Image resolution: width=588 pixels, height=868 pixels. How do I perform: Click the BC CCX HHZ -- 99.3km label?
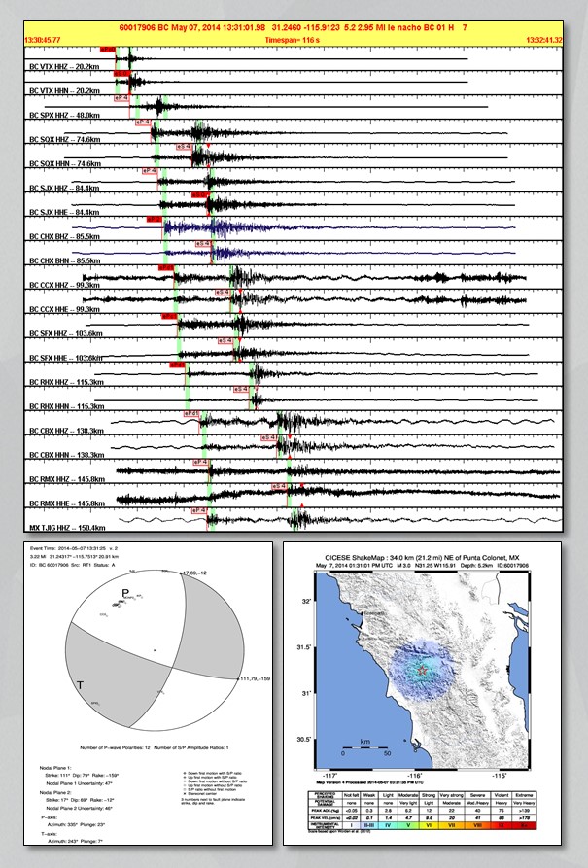click(x=64, y=285)
